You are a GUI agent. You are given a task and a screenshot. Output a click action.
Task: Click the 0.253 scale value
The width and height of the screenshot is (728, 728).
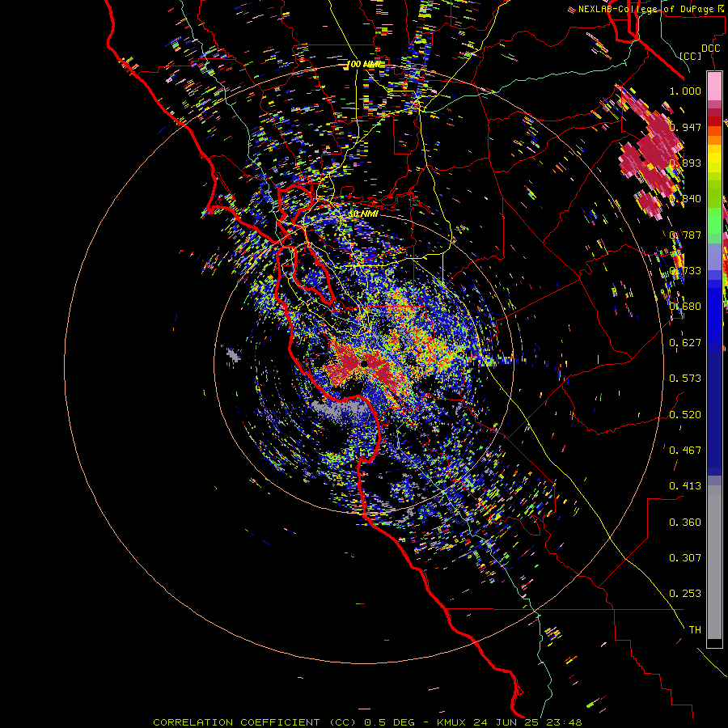click(x=685, y=594)
